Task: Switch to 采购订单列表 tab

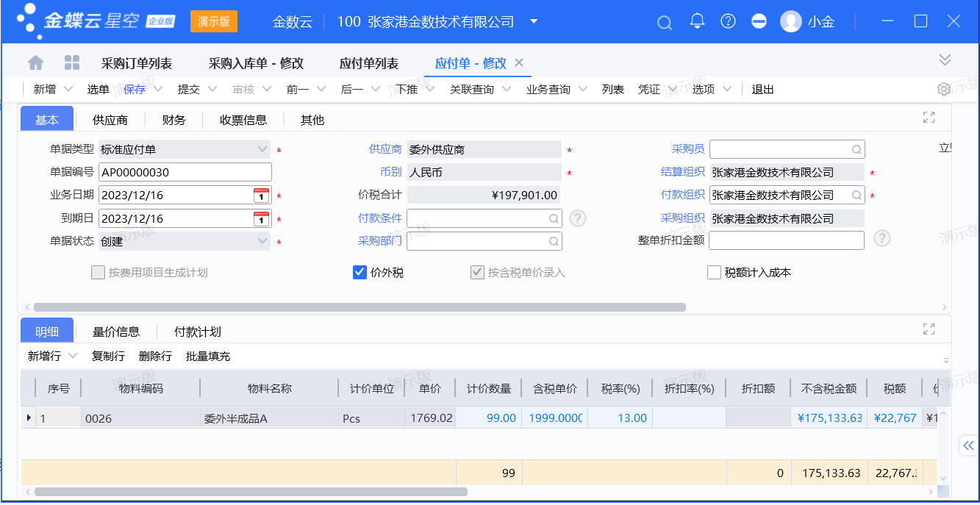Action: [x=137, y=63]
